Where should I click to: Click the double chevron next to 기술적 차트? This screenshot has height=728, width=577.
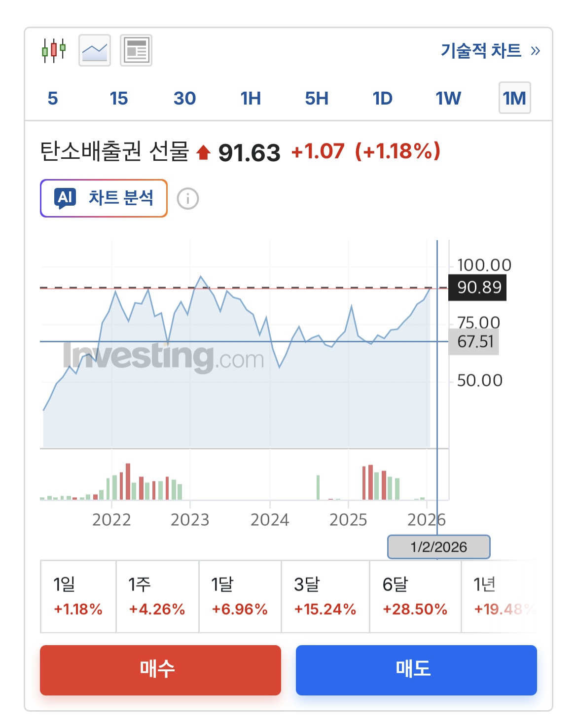coord(536,51)
